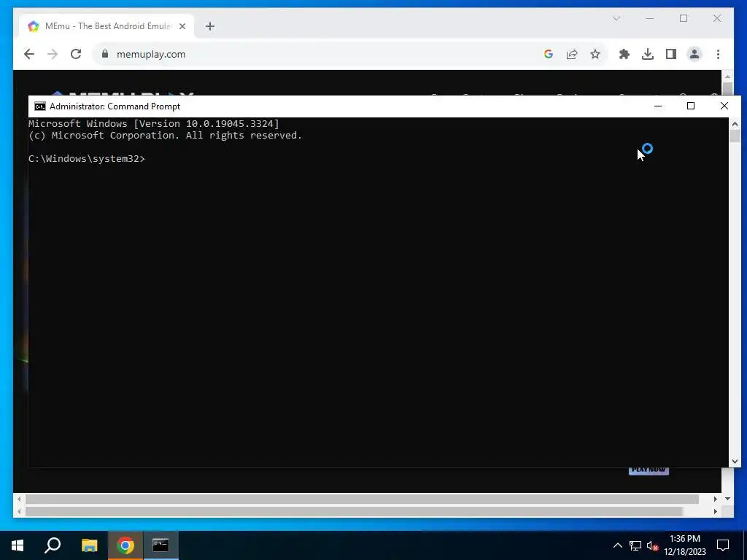Close the MEmu tab
This screenshot has width=747, height=560.
[182, 26]
